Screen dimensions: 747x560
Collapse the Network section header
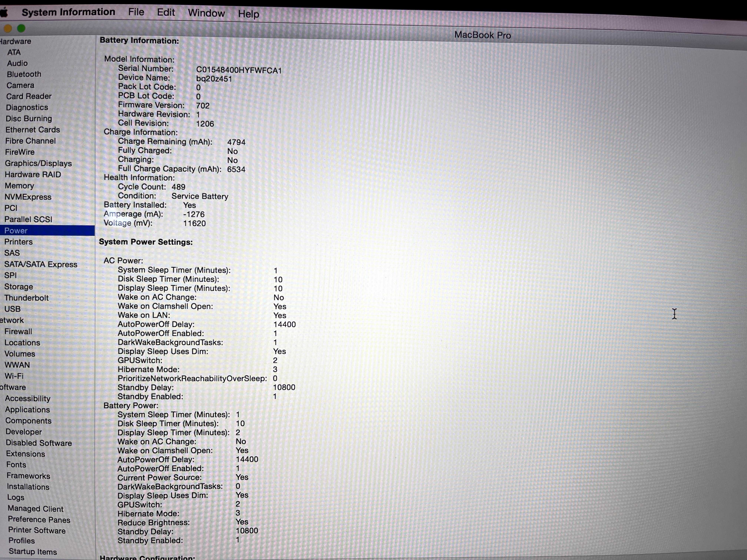[12, 320]
